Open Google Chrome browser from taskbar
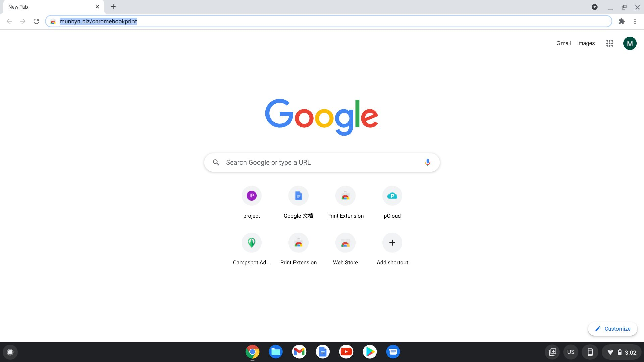Viewport: 644px width, 362px height. pyautogui.click(x=252, y=352)
